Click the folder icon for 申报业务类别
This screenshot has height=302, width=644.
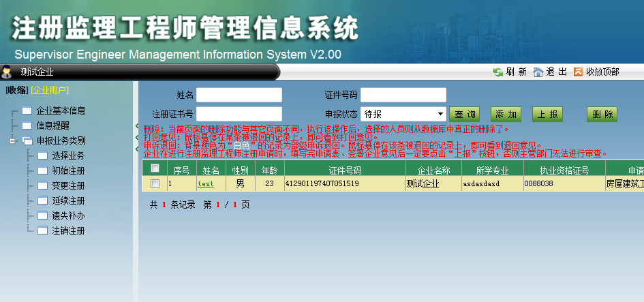point(27,140)
